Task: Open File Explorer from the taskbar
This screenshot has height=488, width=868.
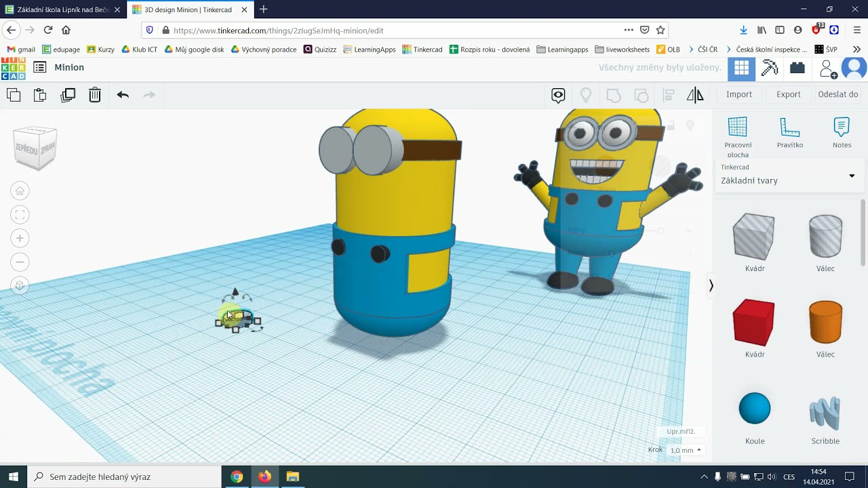Action: click(292, 476)
